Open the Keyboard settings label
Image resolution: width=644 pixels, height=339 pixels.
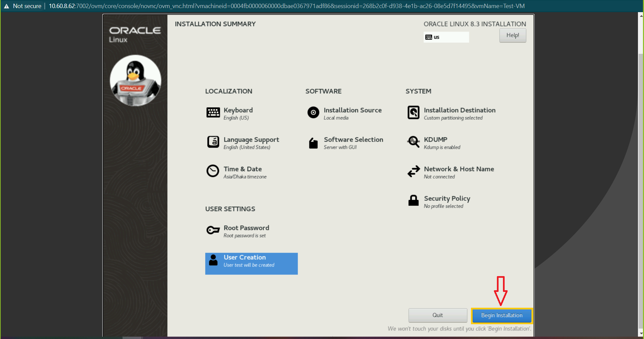coord(238,110)
